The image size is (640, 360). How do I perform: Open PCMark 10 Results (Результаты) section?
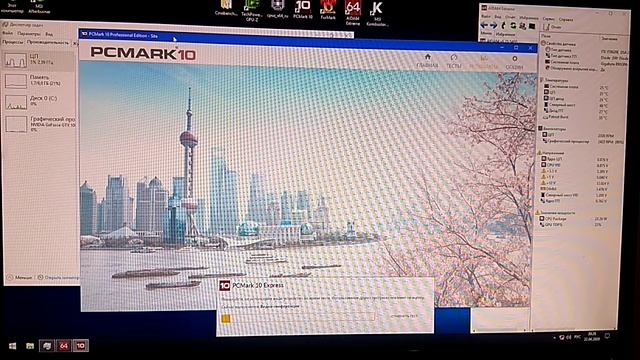(x=483, y=62)
